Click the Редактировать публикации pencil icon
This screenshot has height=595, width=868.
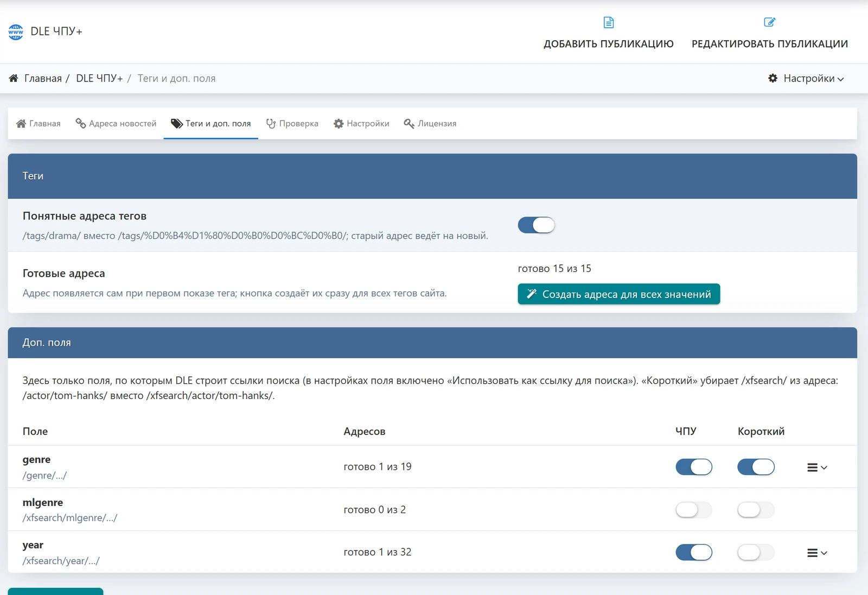(x=769, y=22)
